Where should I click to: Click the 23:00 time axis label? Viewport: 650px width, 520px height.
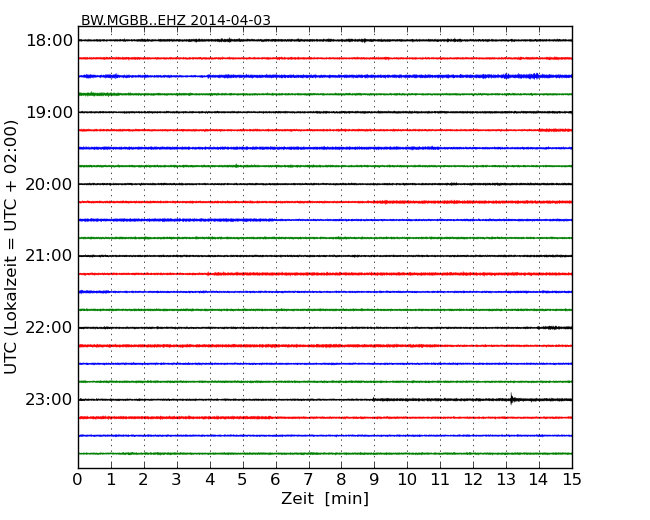49,399
